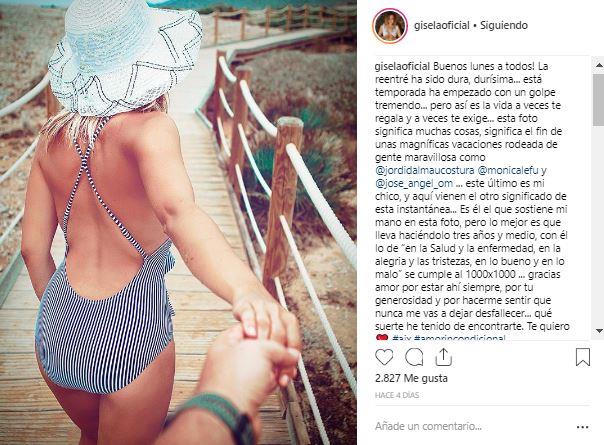Click the giselaoficial name in caption
604x445 pixels.
(402, 66)
